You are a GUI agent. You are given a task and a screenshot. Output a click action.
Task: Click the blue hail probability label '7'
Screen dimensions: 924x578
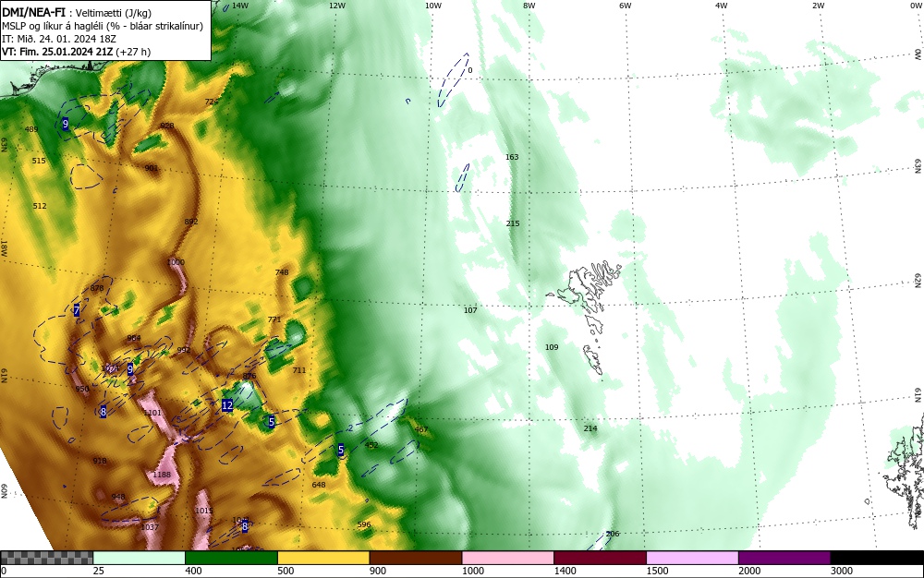77,311
